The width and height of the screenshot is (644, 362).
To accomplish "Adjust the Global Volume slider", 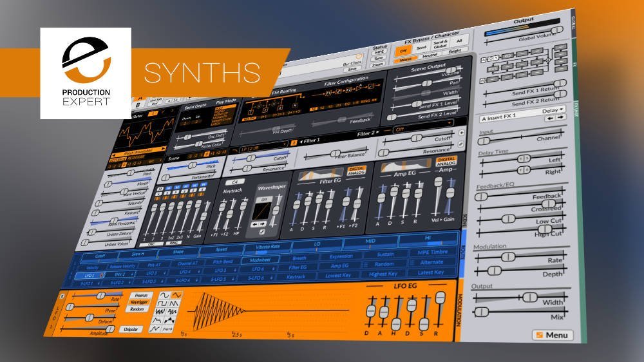I will click(x=524, y=35).
